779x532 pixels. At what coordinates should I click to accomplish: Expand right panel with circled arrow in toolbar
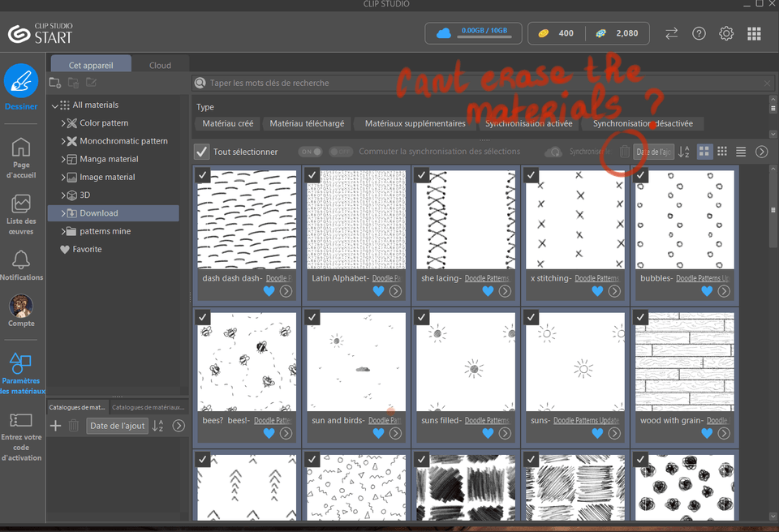click(x=762, y=152)
